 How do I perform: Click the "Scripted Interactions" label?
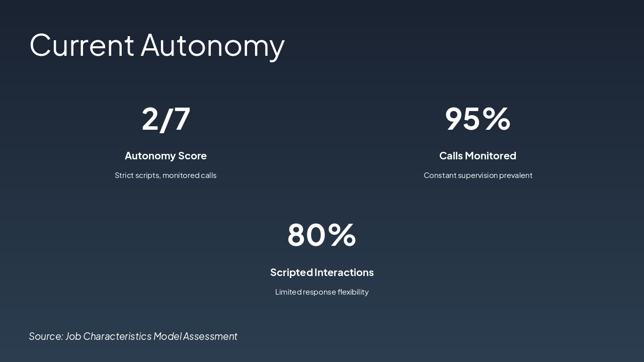(x=321, y=273)
